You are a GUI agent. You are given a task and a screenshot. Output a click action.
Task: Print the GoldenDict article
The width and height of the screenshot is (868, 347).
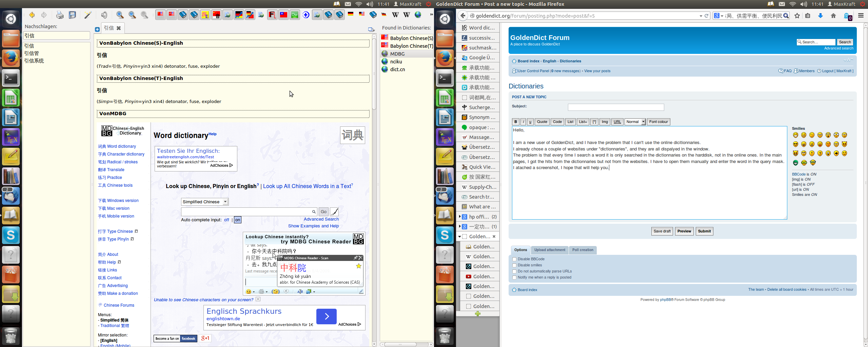point(60,15)
